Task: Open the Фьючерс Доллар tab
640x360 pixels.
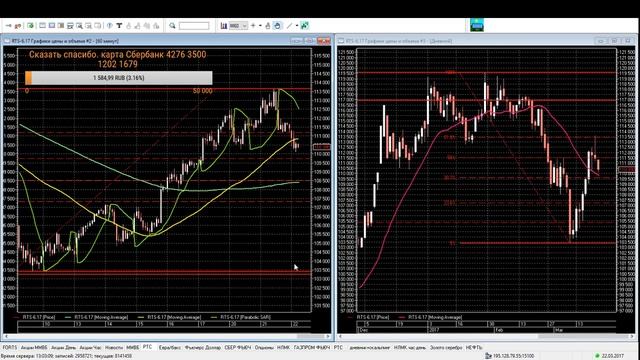Action: point(202,347)
